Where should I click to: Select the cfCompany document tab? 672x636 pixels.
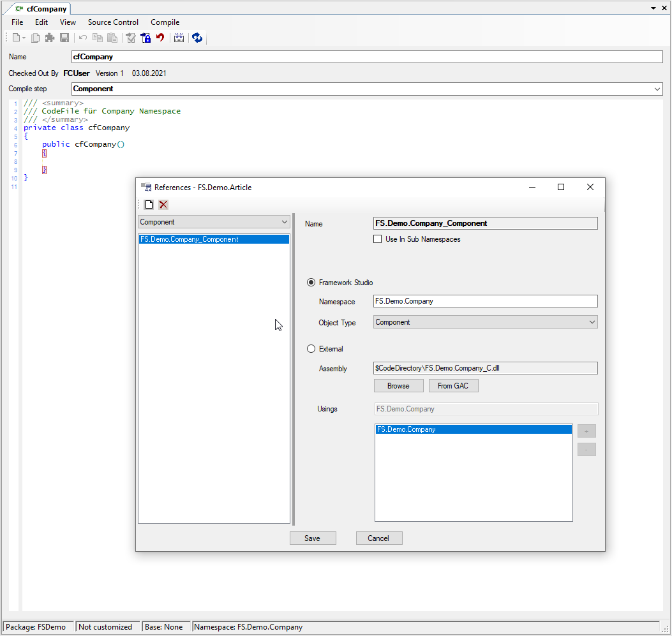tap(41, 8)
